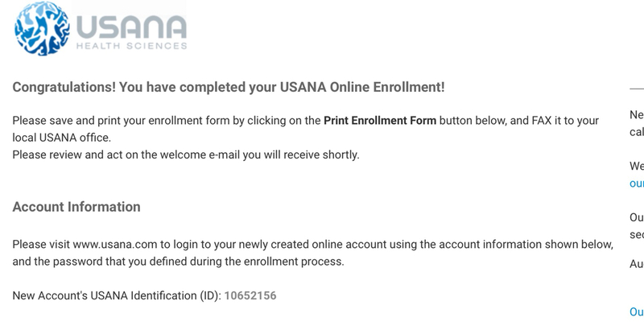Click the blue 'our' link in the right sidebar
The height and width of the screenshot is (334, 644).
pyautogui.click(x=636, y=183)
